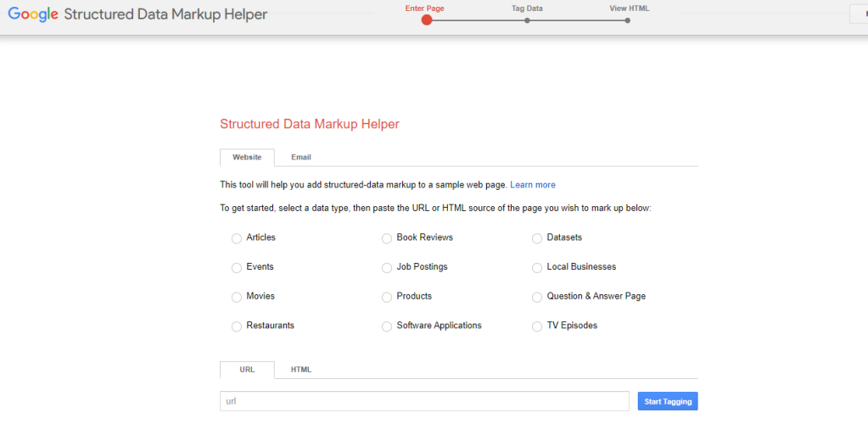Select Software Applications option
The height and width of the screenshot is (424, 868).
click(x=387, y=326)
